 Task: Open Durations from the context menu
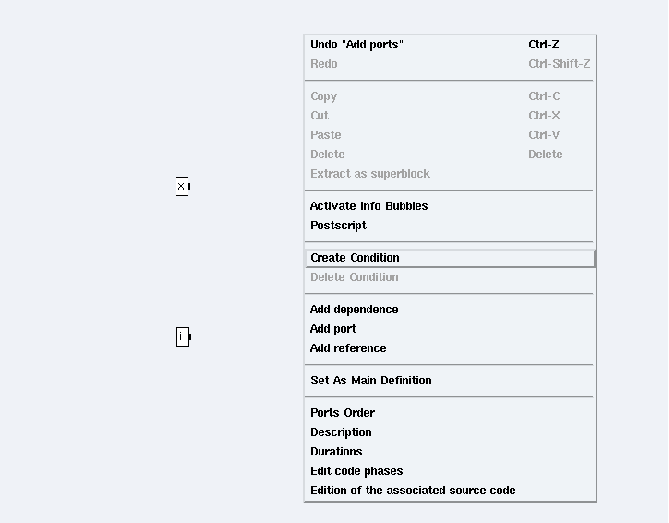pyautogui.click(x=450, y=451)
